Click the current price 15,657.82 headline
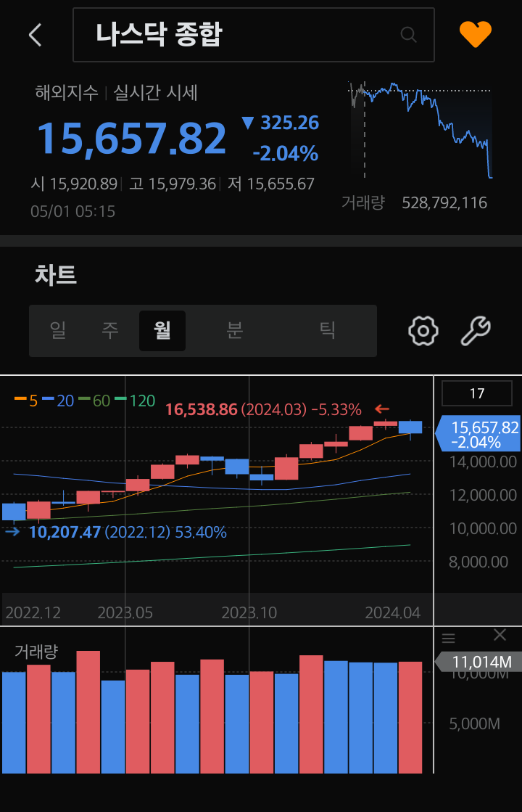Image resolution: width=522 pixels, height=812 pixels. point(131,139)
